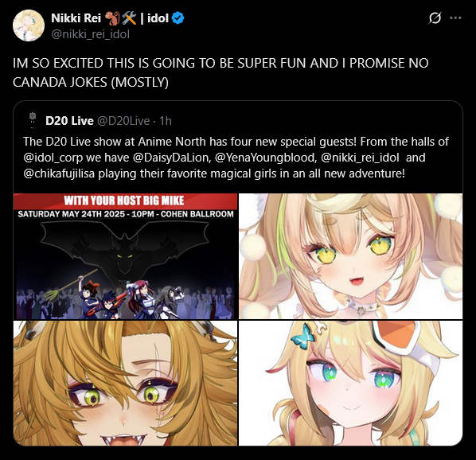Open D20 Live's small avatar icon
Image resolution: width=476 pixels, height=460 pixels.
point(32,120)
